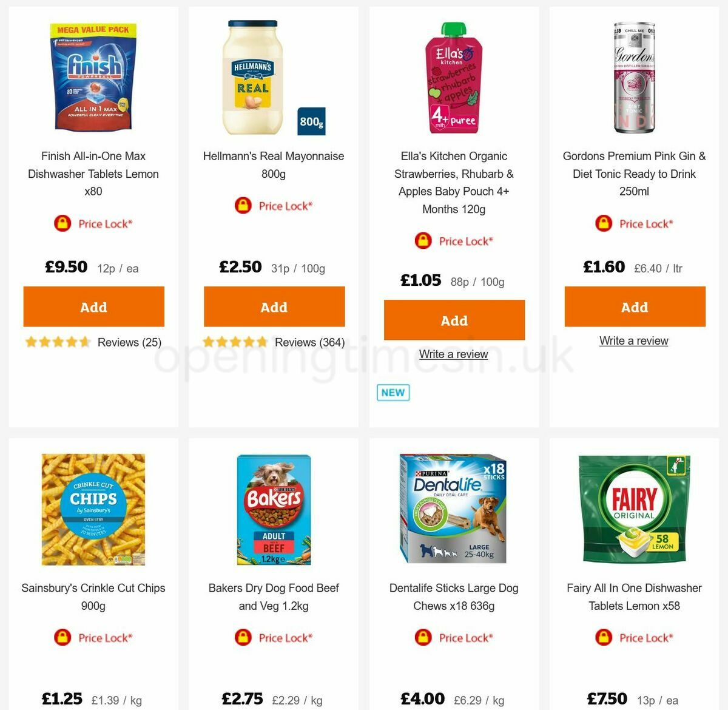Add Hellmann's Real Mayonnaise to basket

[x=274, y=306]
